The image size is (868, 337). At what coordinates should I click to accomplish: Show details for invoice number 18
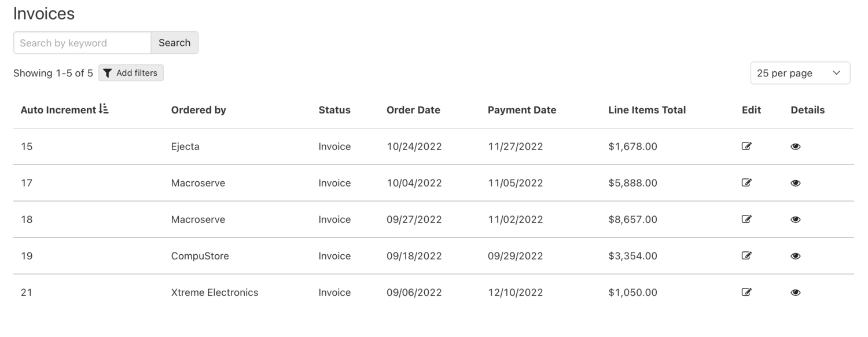pyautogui.click(x=795, y=219)
